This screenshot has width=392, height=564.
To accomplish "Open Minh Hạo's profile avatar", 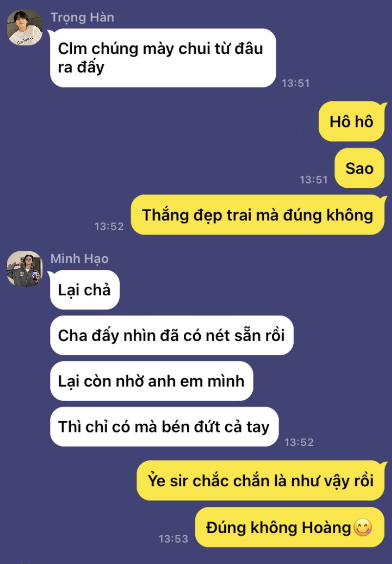I will pos(25,269).
